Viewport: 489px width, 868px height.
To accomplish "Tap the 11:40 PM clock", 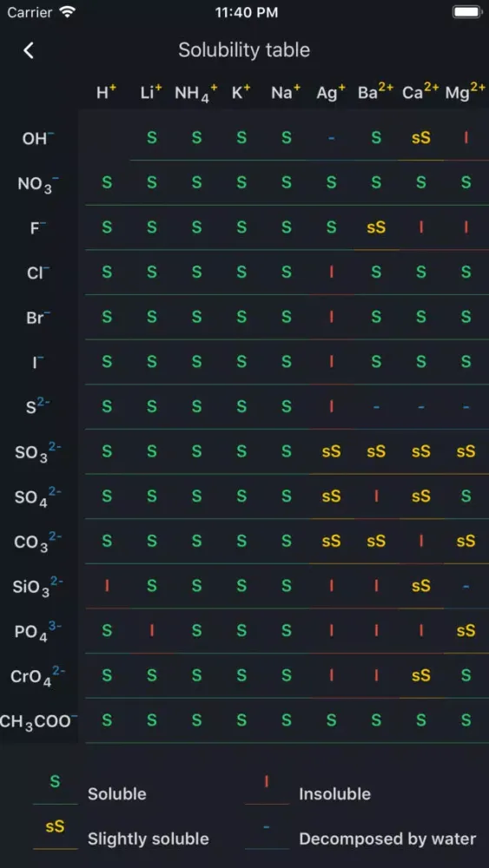I will pyautogui.click(x=247, y=12).
